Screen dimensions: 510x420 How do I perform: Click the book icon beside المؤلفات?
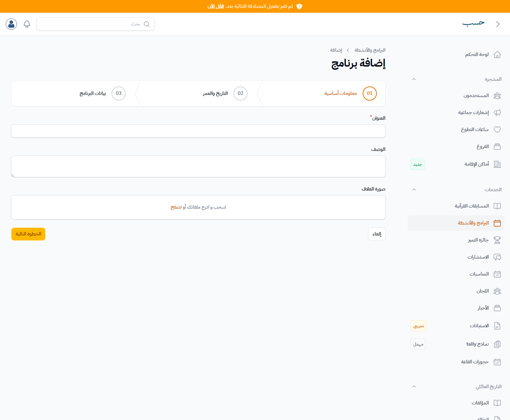click(x=497, y=403)
